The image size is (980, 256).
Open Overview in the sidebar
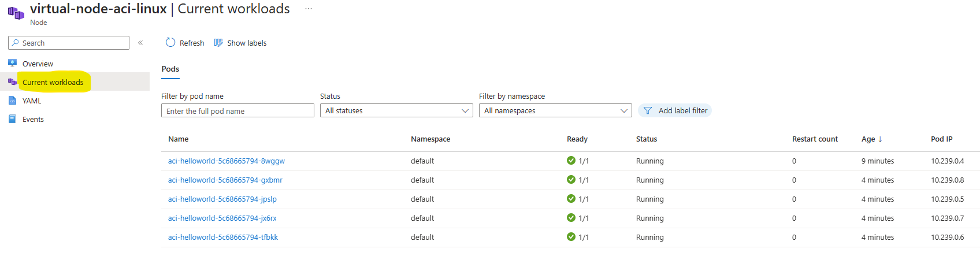tap(38, 64)
